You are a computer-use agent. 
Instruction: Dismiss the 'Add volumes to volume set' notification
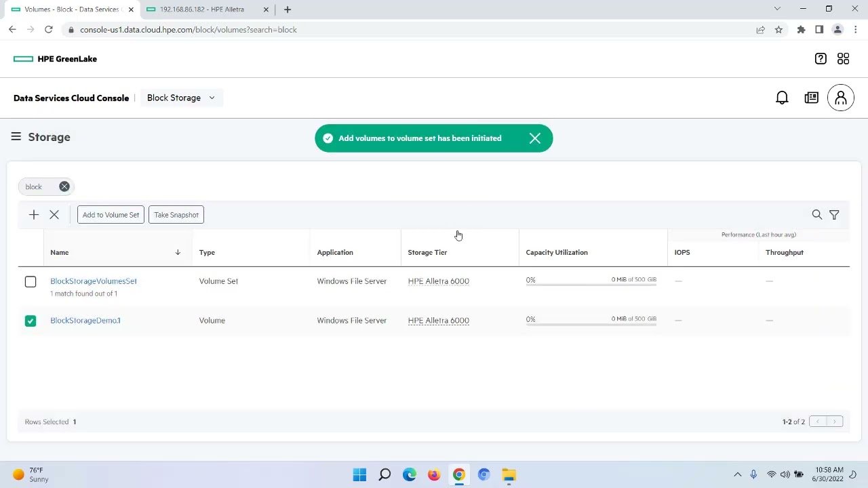[535, 138]
